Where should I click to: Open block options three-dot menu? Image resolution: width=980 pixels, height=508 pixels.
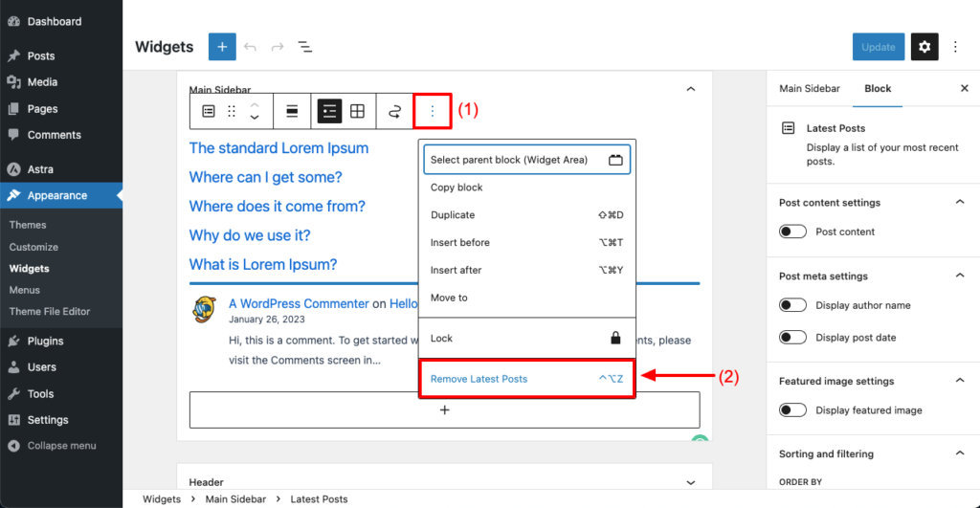click(432, 112)
